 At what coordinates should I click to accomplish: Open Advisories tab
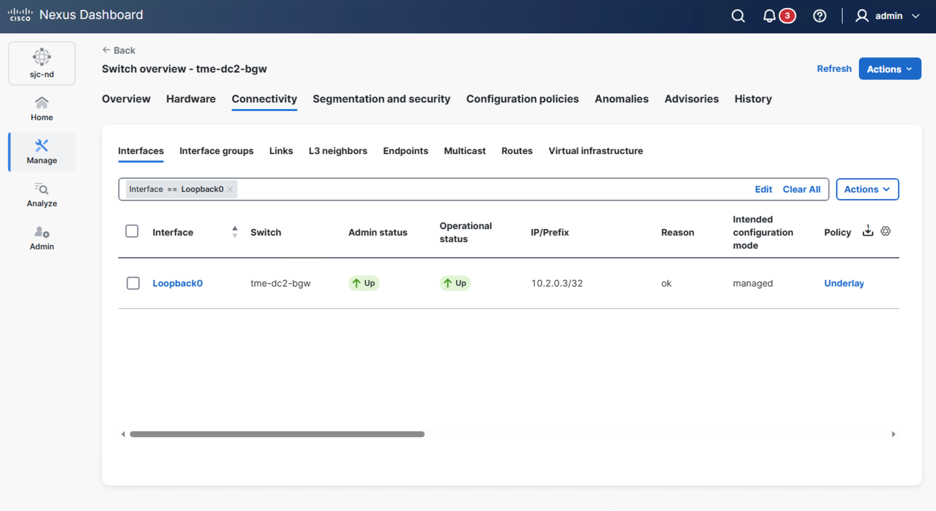(x=691, y=99)
